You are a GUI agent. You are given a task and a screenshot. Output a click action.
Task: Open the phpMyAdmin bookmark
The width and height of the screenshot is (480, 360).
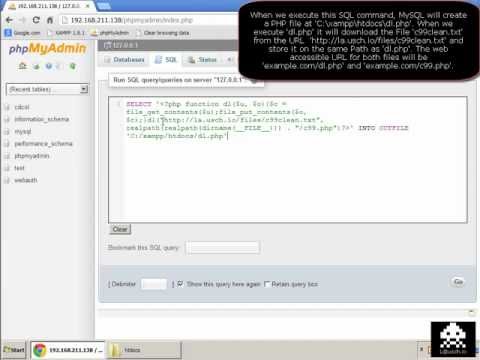pyautogui.click(x=110, y=33)
